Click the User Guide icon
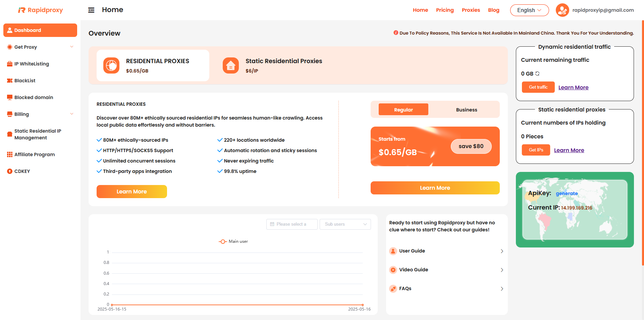 (x=393, y=251)
